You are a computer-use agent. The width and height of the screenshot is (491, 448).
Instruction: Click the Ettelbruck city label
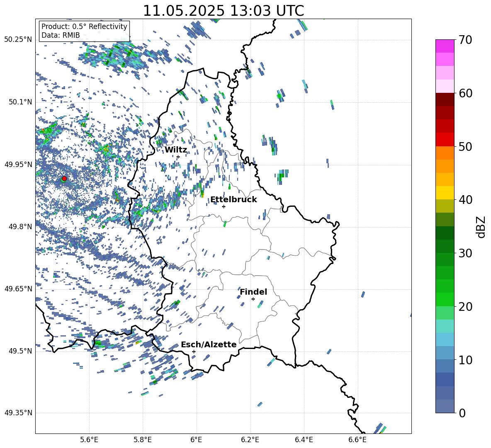[233, 200]
